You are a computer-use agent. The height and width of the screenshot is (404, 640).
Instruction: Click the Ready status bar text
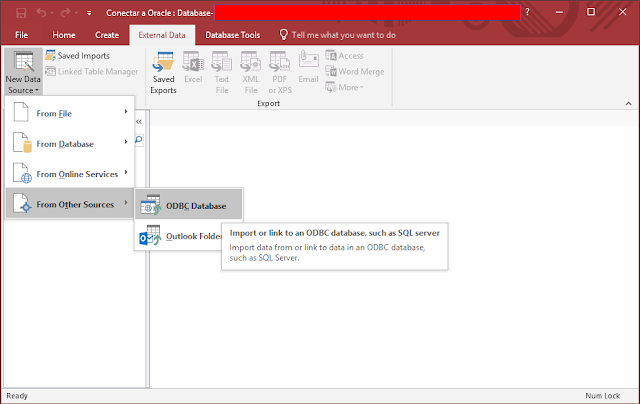point(17,396)
